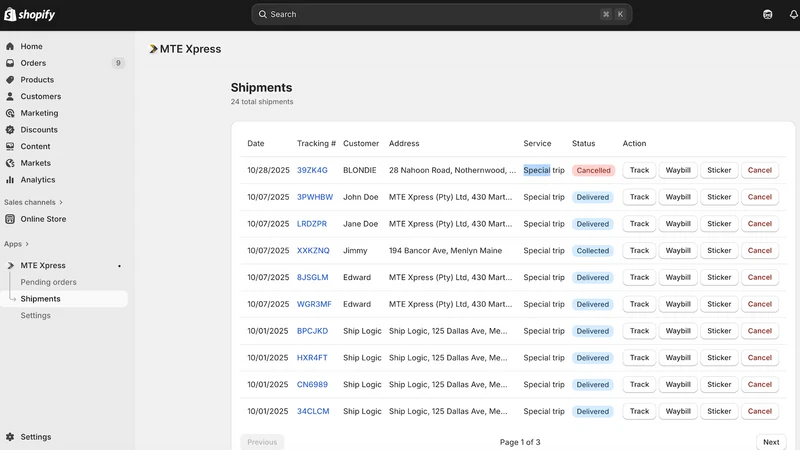Click the store inbox icon in top bar

pyautogui.click(x=767, y=14)
